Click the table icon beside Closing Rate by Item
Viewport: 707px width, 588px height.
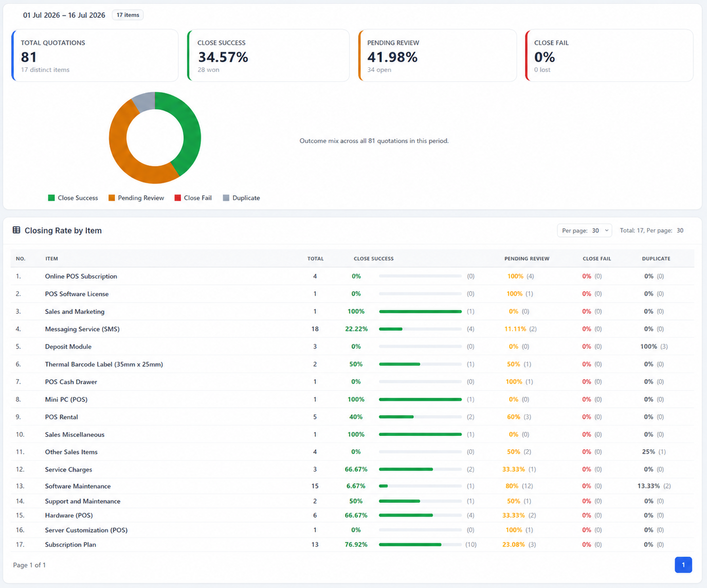pos(16,230)
